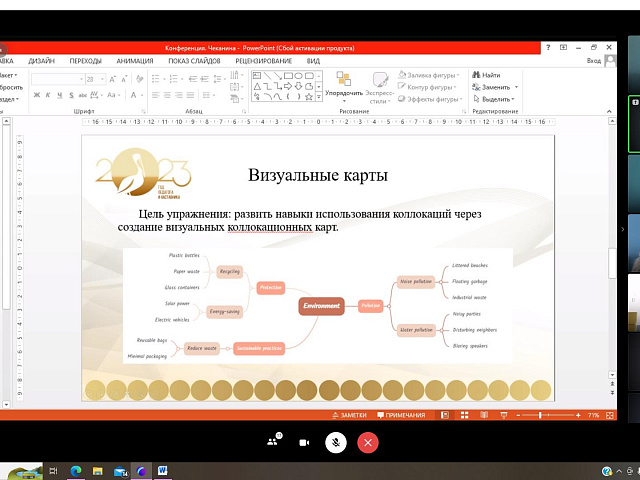Toggle the microphone mute button

coord(336,441)
